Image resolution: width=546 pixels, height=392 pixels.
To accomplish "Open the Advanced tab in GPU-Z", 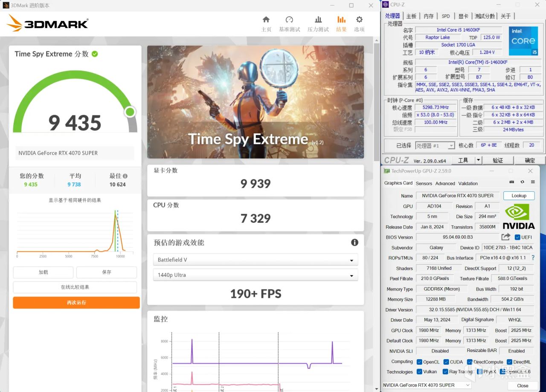I will pos(445,184).
